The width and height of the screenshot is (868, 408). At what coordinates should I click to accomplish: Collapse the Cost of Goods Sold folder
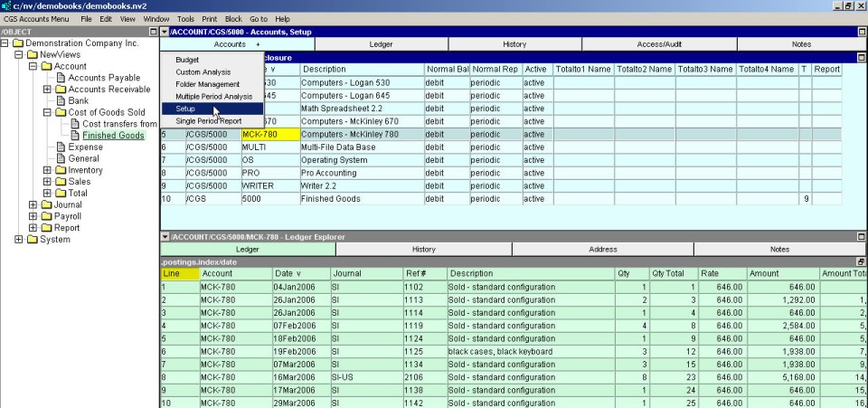(x=48, y=112)
